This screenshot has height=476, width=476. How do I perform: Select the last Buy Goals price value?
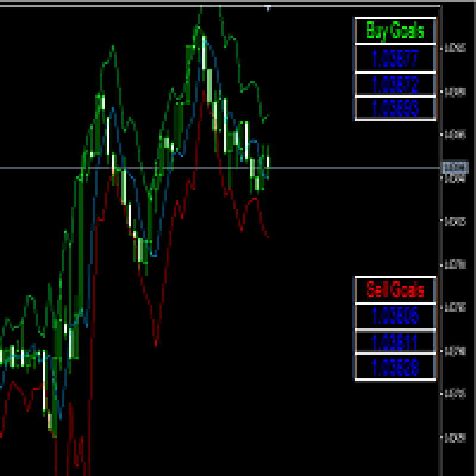pyautogui.click(x=395, y=108)
